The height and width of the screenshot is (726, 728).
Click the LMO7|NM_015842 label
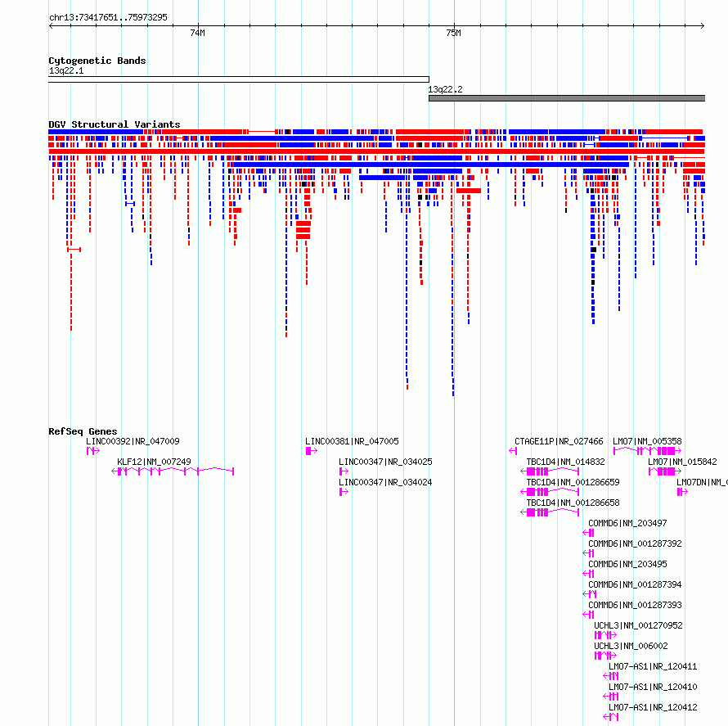coord(682,462)
